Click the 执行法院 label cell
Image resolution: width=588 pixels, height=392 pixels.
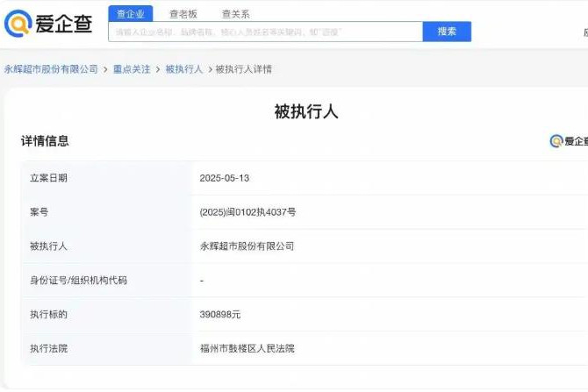click(x=107, y=348)
